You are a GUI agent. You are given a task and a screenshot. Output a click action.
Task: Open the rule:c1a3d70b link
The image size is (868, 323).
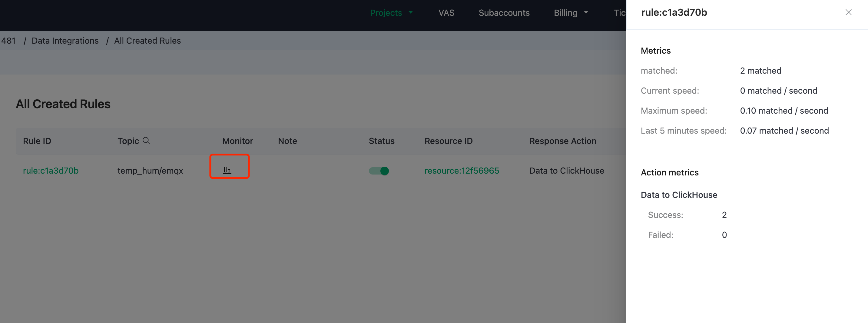[51, 171]
